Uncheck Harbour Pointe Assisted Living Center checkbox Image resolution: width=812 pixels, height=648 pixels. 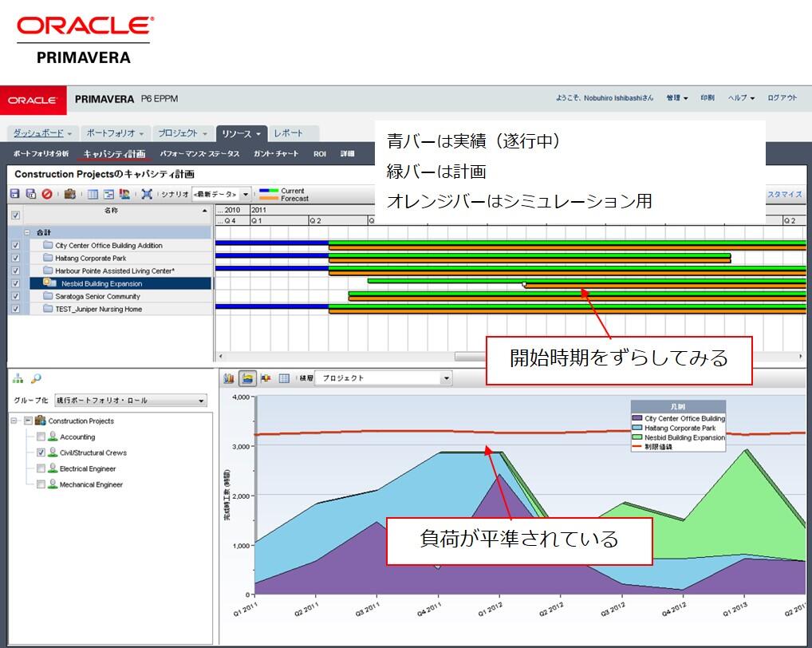[15, 271]
